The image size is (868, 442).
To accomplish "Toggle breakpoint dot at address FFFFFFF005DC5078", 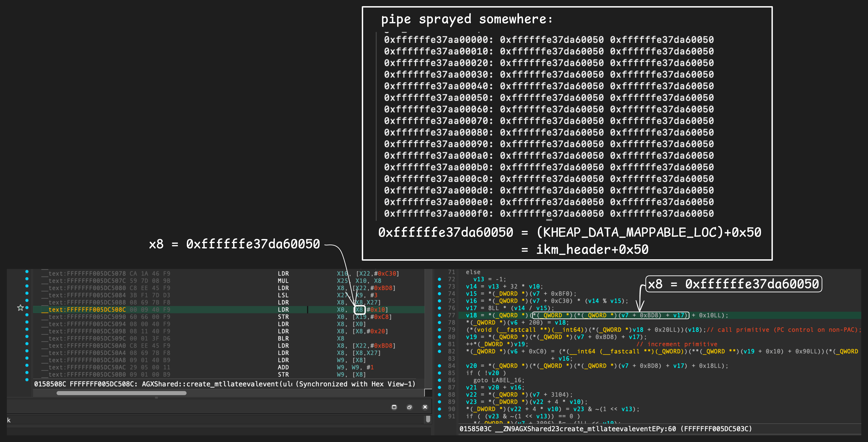I will (x=27, y=272).
